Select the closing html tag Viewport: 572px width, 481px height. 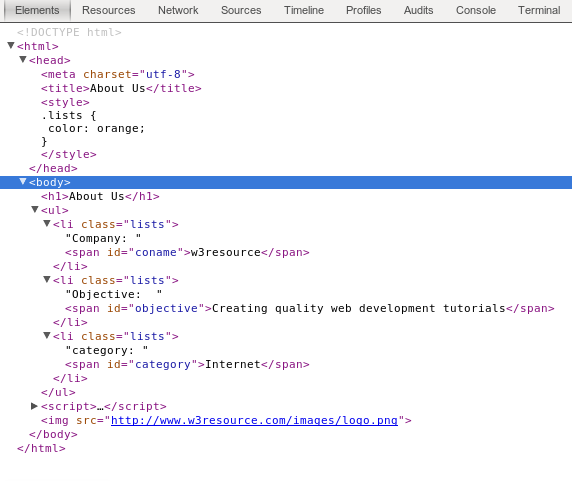click(41, 448)
